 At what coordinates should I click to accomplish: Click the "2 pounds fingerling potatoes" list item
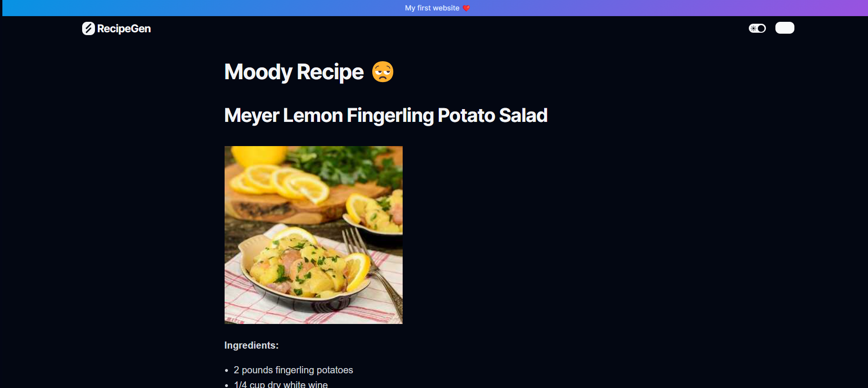[293, 370]
